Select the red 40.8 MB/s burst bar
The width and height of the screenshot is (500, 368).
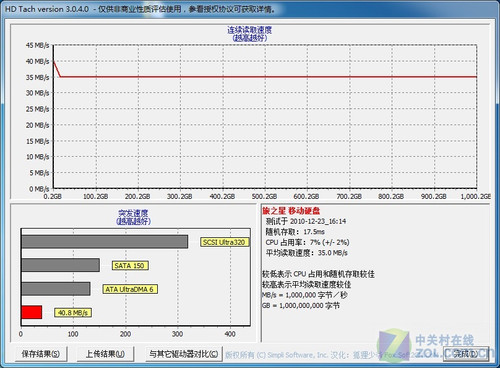32,312
